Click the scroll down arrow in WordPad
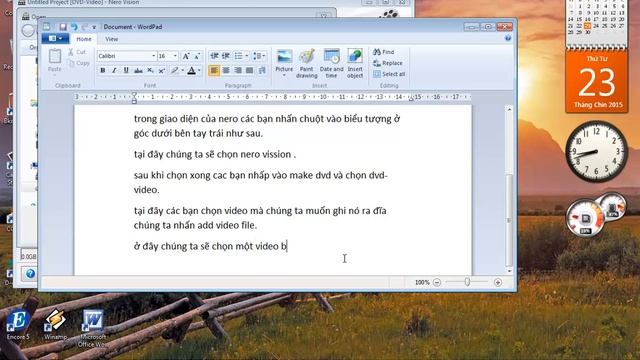 coord(509,271)
